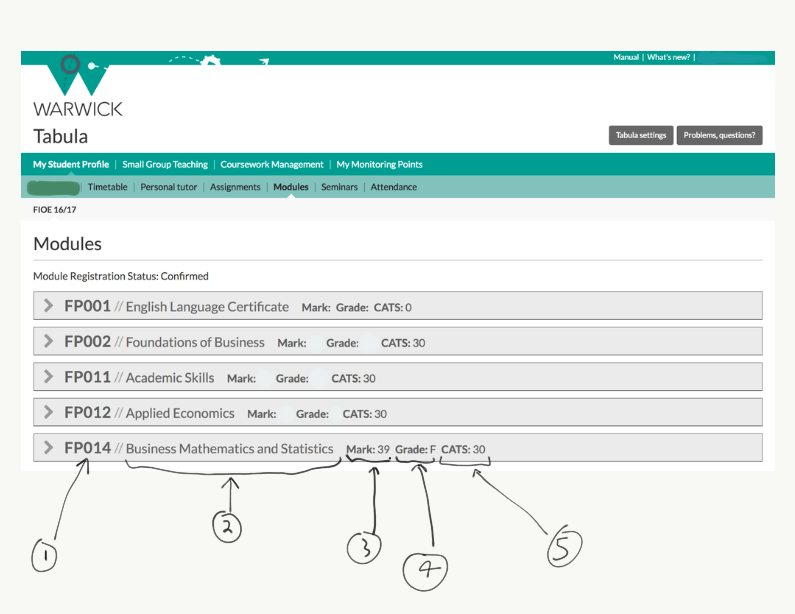795x614 pixels.
Task: Select My Student Profile tab
Action: pos(71,164)
